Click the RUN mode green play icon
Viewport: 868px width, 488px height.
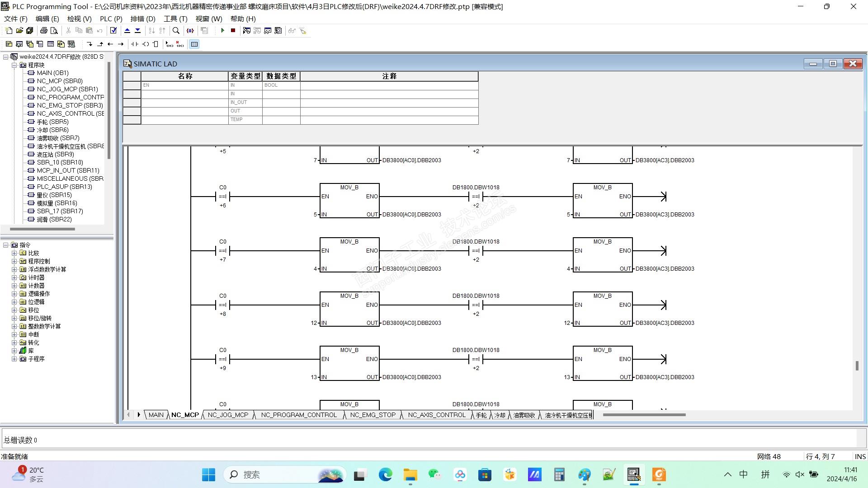[x=222, y=31]
